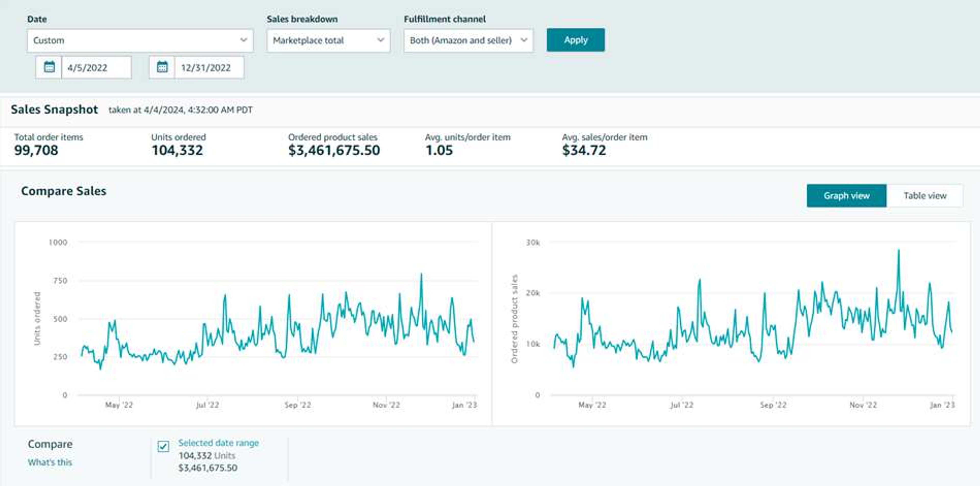This screenshot has width=980, height=486.
Task: Click the 30k label on sales chart
Action: pos(533,242)
